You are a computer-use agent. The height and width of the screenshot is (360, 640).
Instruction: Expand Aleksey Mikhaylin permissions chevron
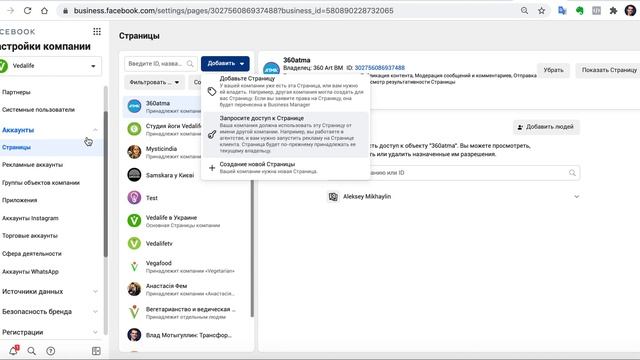click(576, 197)
